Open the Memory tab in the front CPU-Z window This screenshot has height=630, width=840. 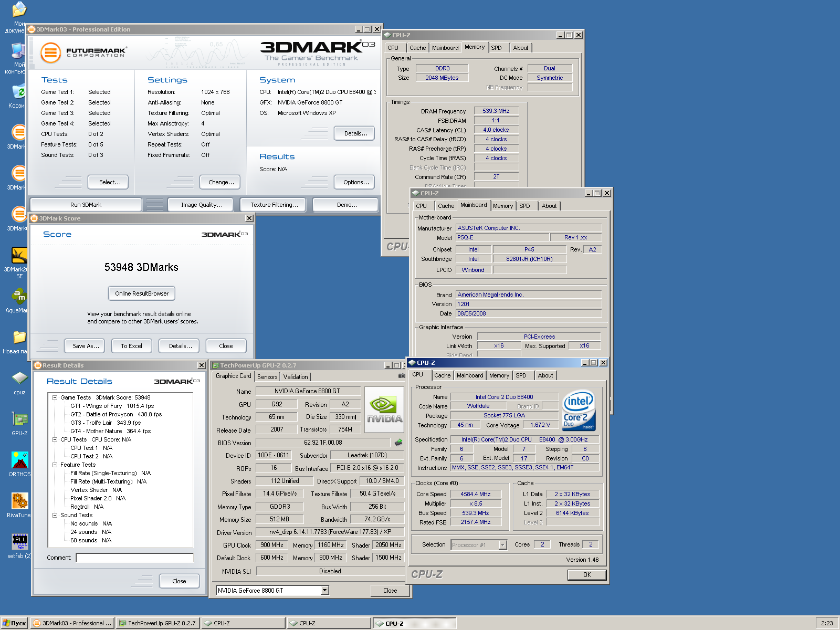pos(499,375)
